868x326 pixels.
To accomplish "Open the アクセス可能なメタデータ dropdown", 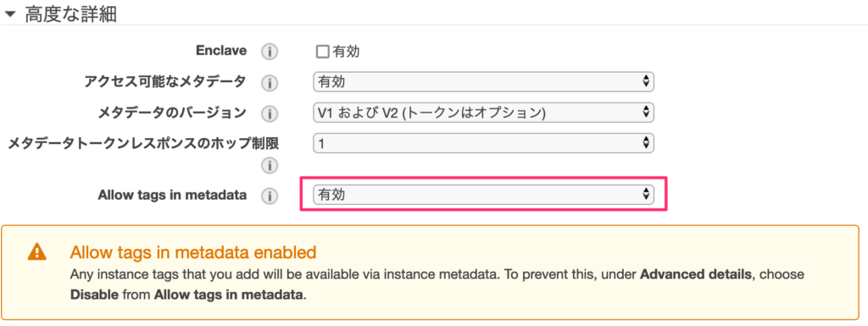I will [483, 82].
